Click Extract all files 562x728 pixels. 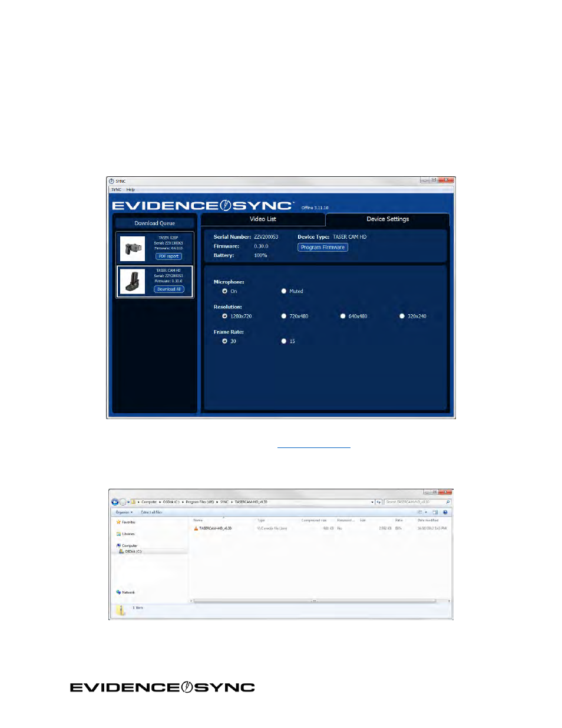pos(151,512)
